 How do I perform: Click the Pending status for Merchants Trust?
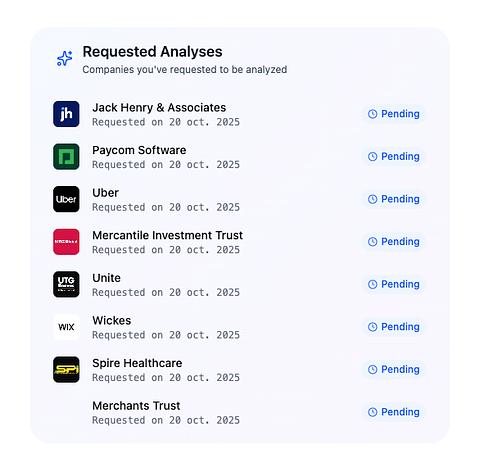[x=394, y=412]
